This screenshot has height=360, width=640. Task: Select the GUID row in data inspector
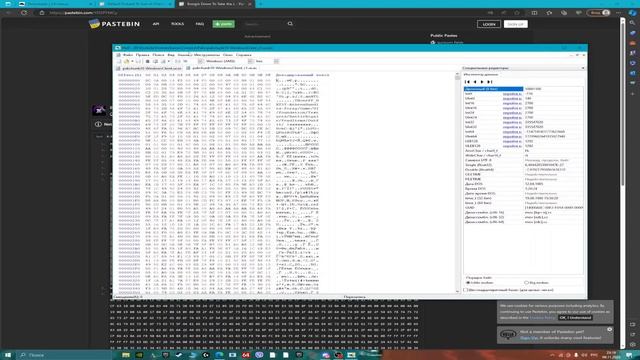(x=524, y=208)
